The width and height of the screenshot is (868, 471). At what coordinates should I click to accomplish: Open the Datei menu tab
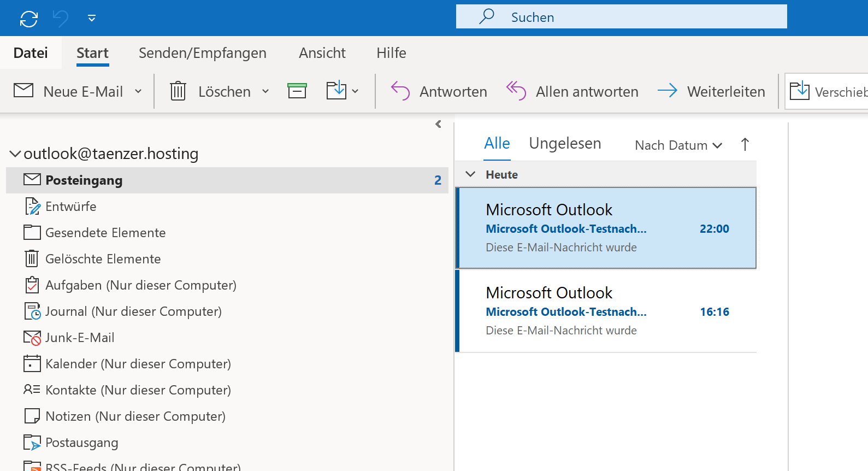(31, 53)
